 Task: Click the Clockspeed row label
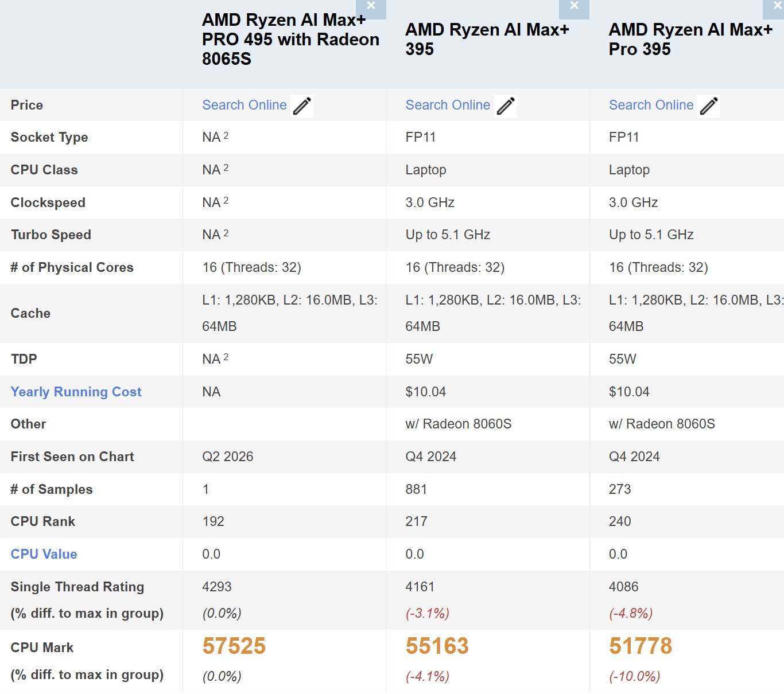(48, 202)
